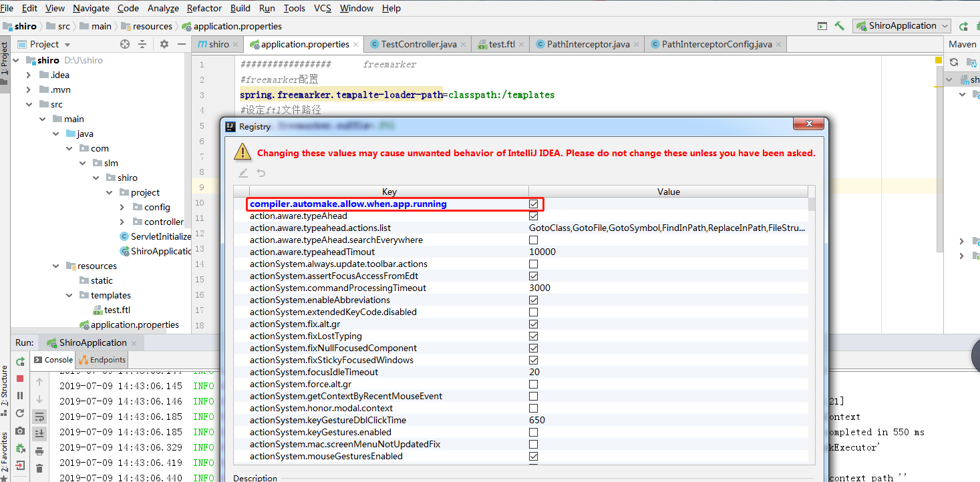This screenshot has width=980, height=482.
Task: Open Project view settings gear icon
Action: coord(163,43)
